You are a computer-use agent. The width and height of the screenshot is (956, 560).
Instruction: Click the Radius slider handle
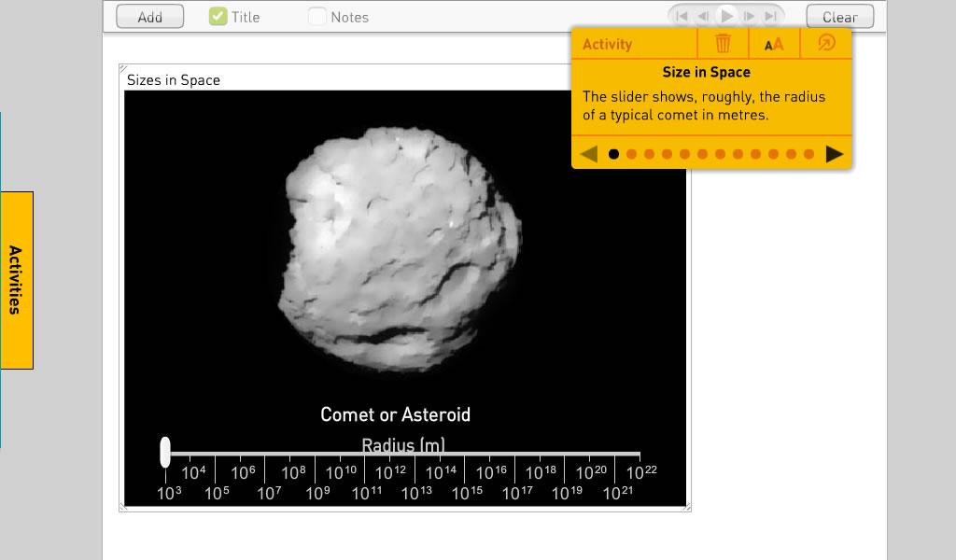tap(165, 452)
